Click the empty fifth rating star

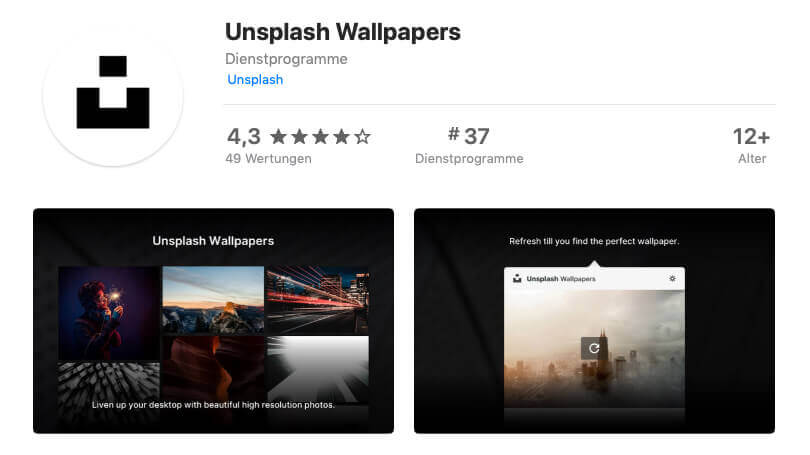click(x=363, y=137)
